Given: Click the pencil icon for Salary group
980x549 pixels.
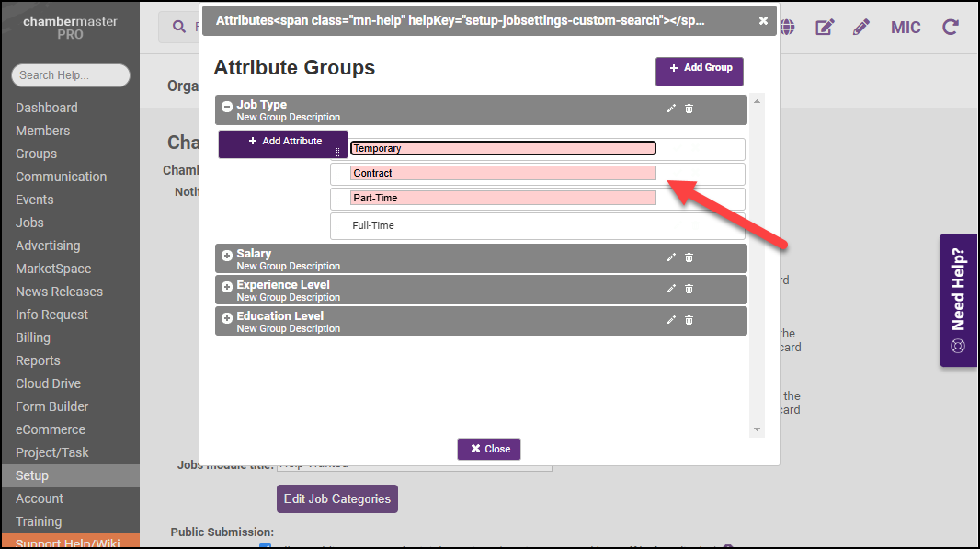Looking at the screenshot, I should click(x=671, y=257).
